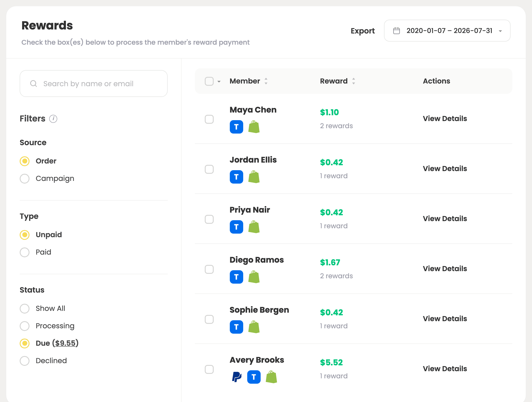Click the PayPal icon under Avery Brooks
Image resolution: width=532 pixels, height=402 pixels.
[236, 377]
